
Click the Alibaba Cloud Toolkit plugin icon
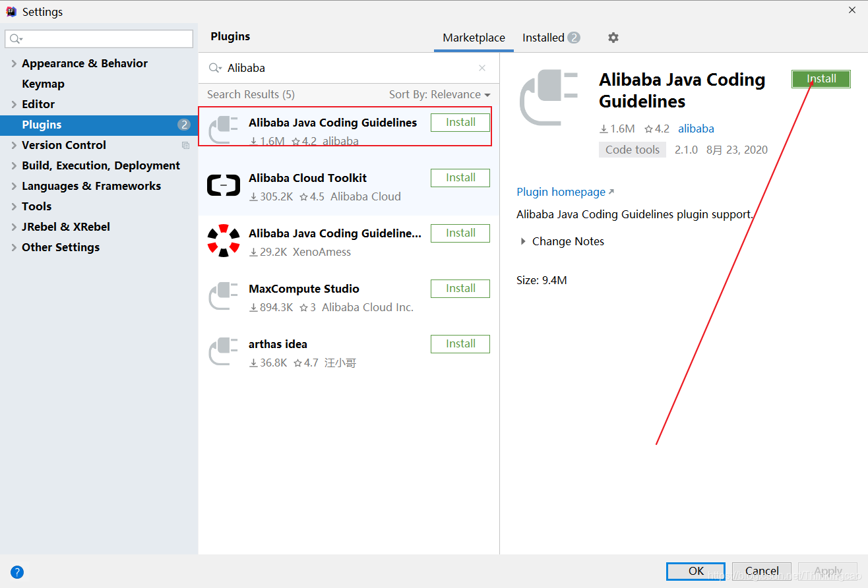(x=224, y=186)
